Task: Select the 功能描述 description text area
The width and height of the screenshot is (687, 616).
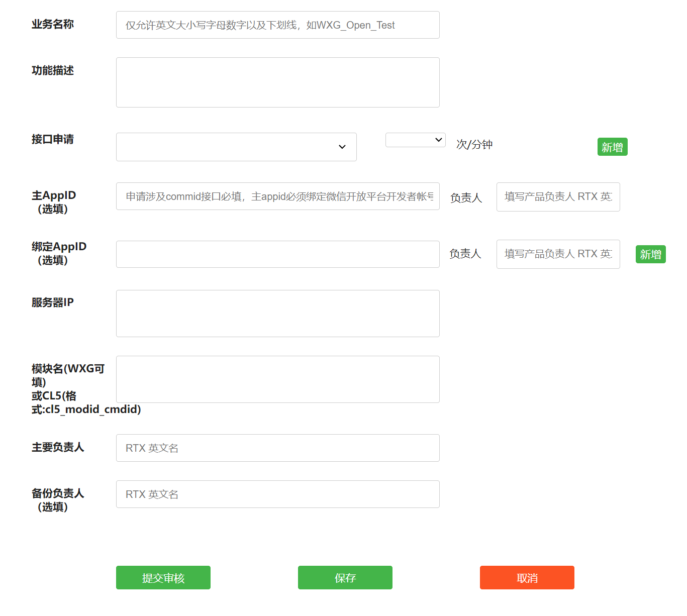Action: (x=277, y=82)
